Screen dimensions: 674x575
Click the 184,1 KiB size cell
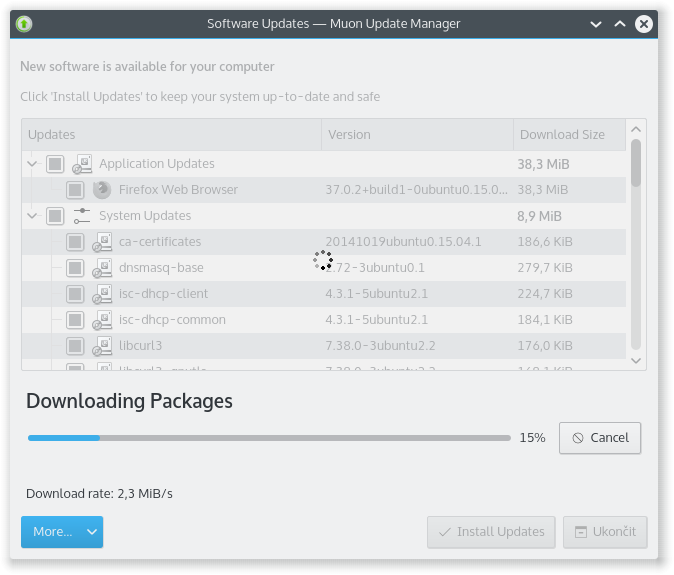click(545, 320)
